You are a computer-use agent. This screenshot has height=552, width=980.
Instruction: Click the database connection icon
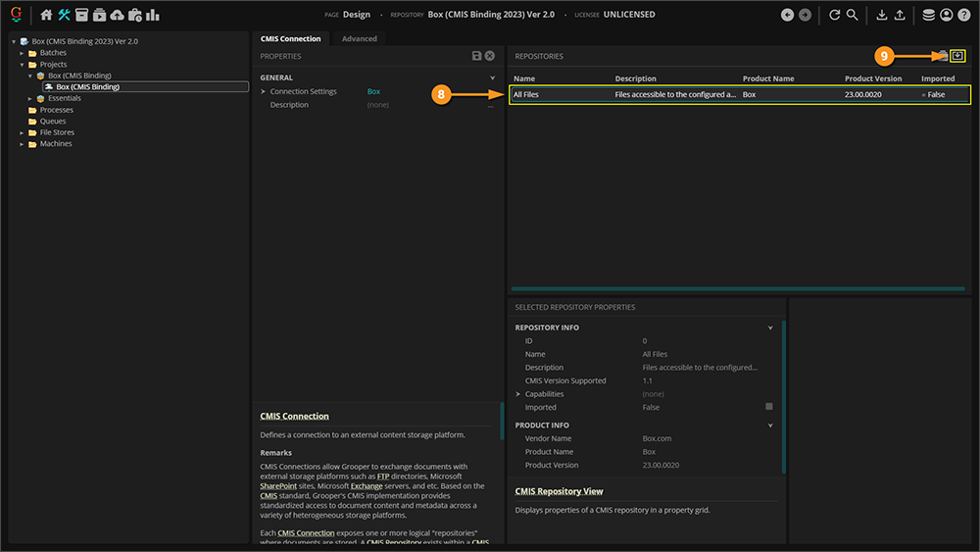click(x=928, y=15)
